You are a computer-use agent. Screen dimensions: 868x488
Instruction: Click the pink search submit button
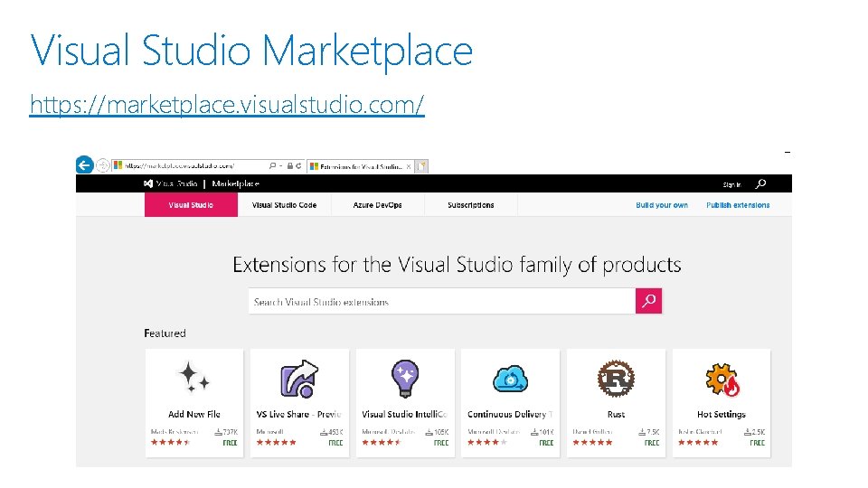click(649, 301)
